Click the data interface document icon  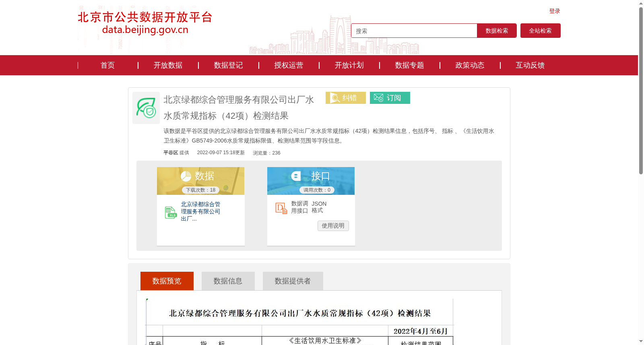[281, 208]
